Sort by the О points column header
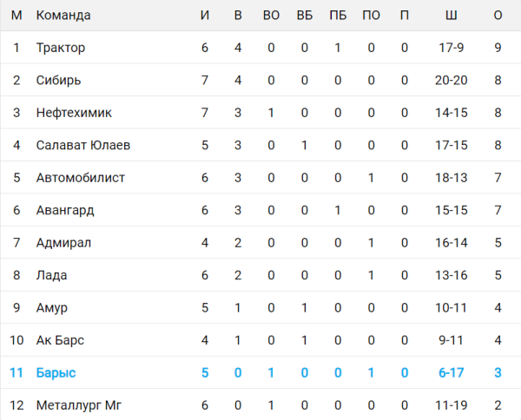Viewport: 521px width, 420px height. click(x=498, y=16)
